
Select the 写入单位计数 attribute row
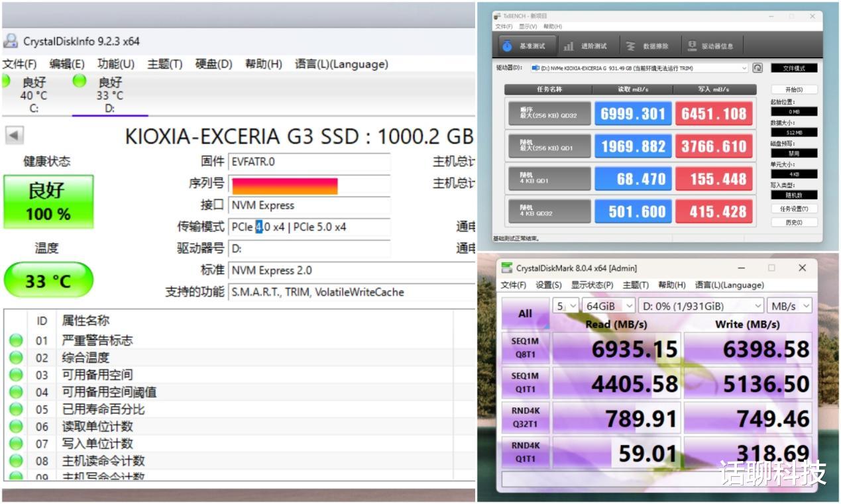[x=240, y=444]
